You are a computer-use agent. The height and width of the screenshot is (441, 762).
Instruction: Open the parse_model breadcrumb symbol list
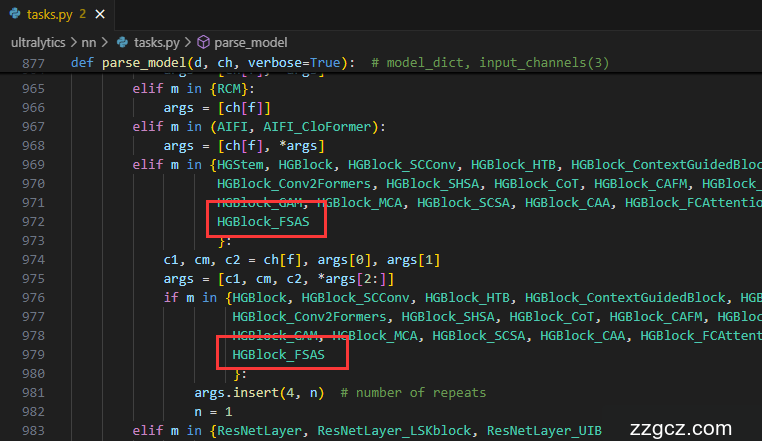click(x=251, y=42)
